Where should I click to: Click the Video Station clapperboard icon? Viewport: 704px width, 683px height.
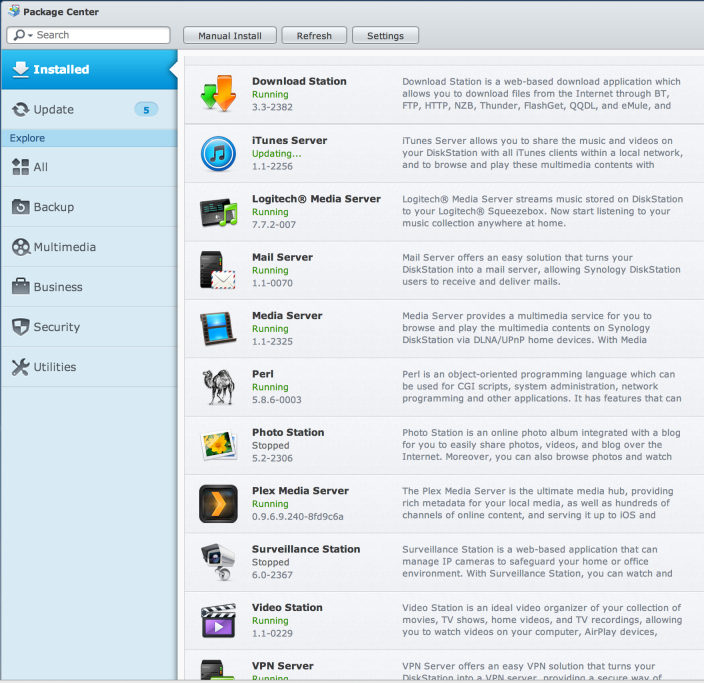[218, 621]
